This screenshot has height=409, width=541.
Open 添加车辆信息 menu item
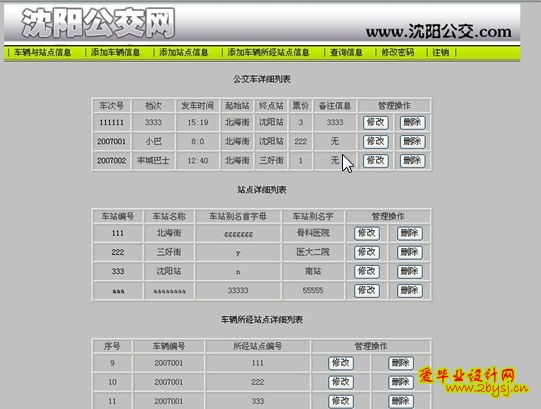coord(116,52)
